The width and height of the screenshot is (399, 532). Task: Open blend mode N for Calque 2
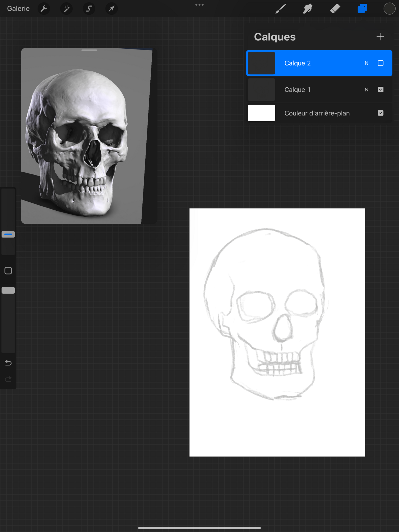[x=366, y=63]
